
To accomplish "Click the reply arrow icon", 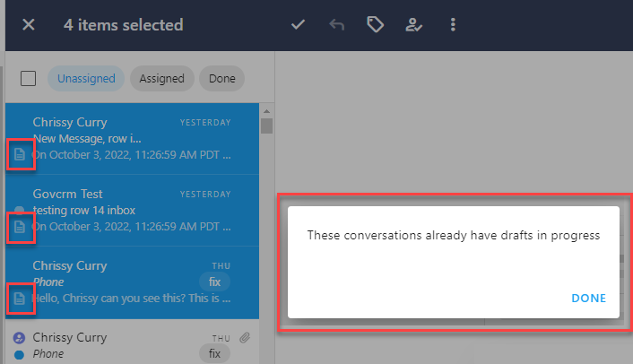I will click(337, 24).
